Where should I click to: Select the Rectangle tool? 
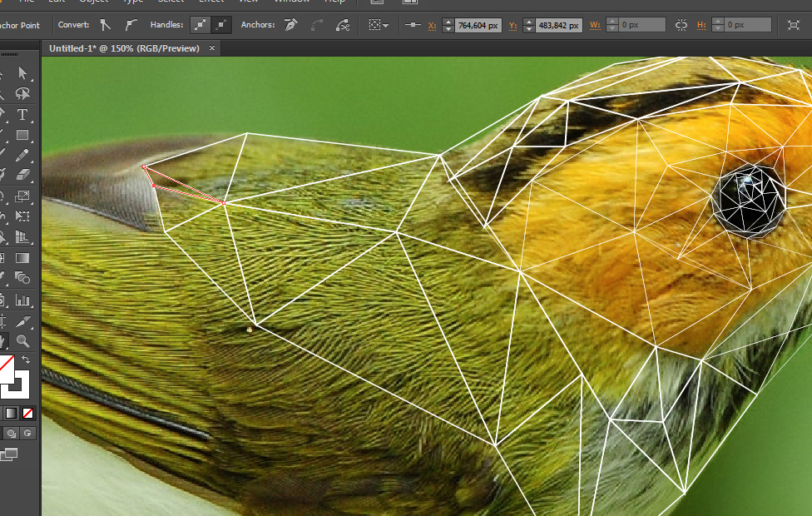(x=22, y=135)
